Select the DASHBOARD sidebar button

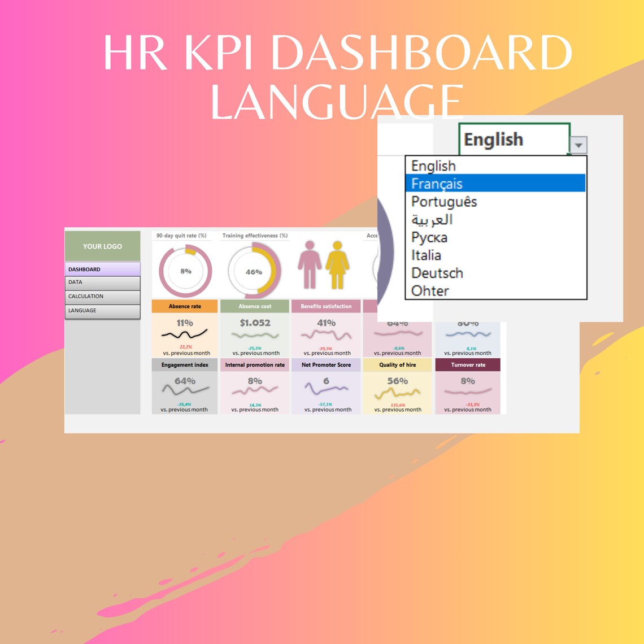102,269
